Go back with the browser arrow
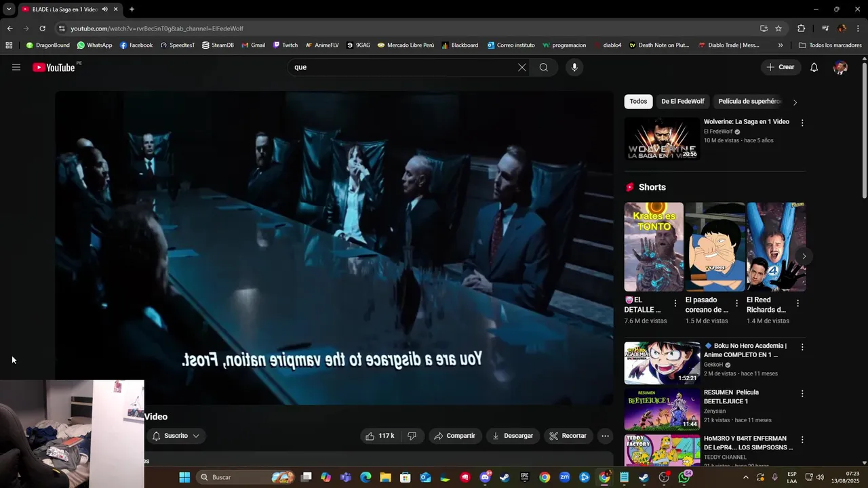The image size is (868, 488). pos(9,28)
